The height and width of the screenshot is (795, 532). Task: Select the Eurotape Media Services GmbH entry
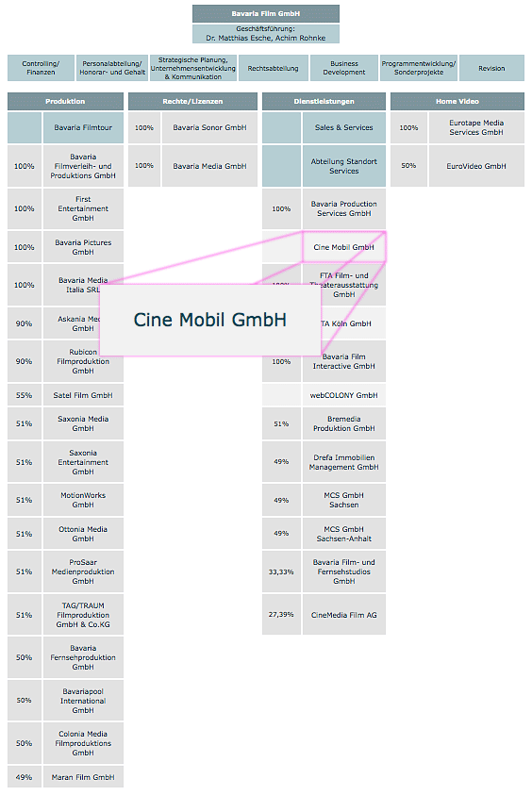pyautogui.click(x=476, y=127)
